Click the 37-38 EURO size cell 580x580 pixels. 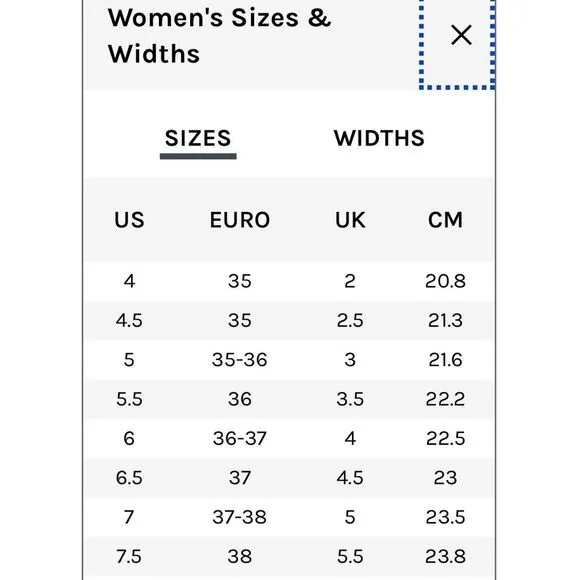240,517
